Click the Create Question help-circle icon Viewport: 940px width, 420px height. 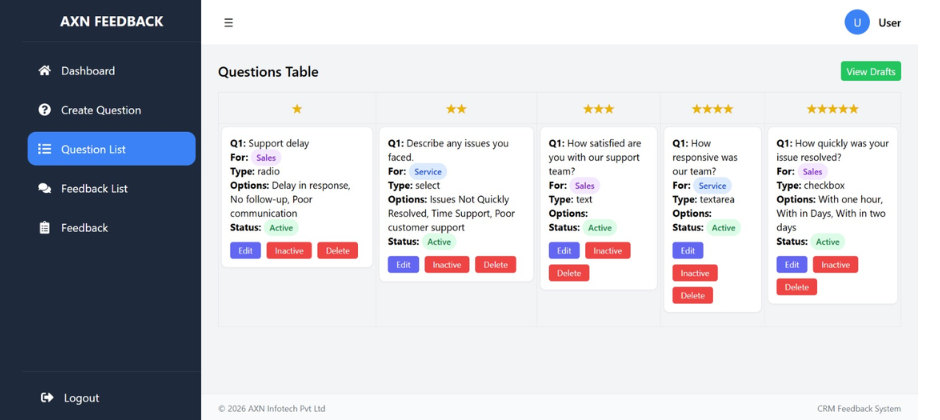(x=44, y=110)
